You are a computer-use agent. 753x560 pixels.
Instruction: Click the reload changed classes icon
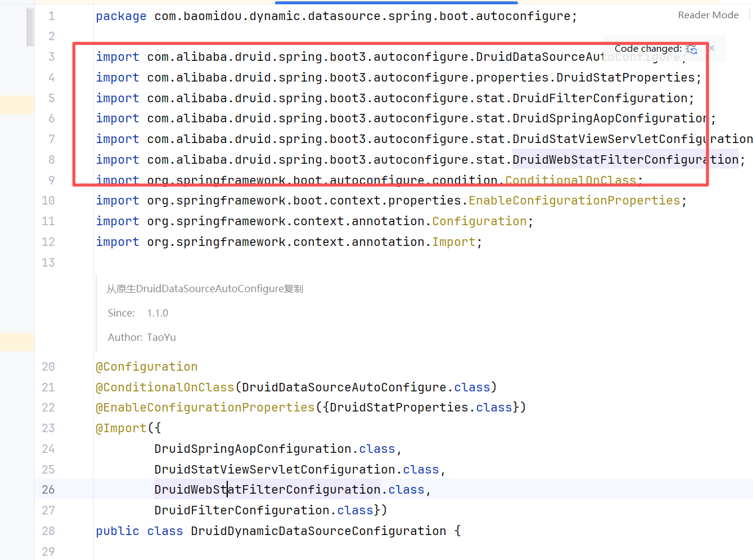coord(691,49)
